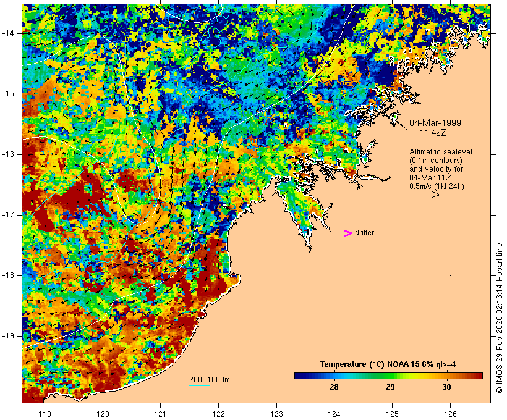Click the date label 04-Mar-1999
This screenshot has width=507, height=420.
(x=435, y=123)
